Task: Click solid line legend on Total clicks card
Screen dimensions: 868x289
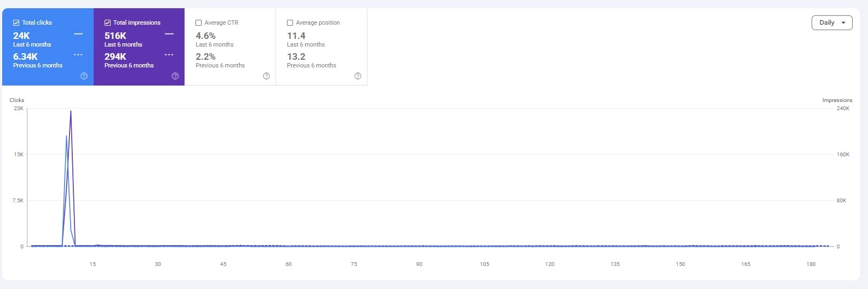Action: pyautogui.click(x=78, y=34)
